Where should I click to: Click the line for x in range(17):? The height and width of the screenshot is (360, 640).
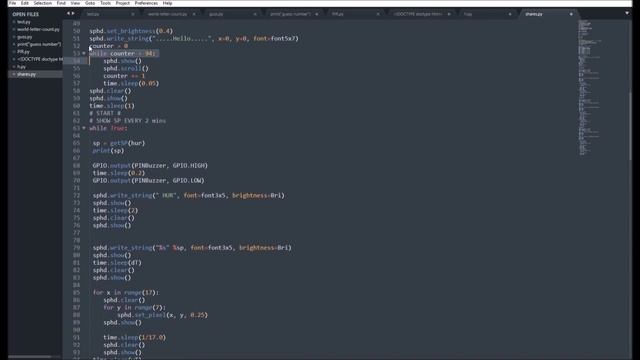[126, 293]
